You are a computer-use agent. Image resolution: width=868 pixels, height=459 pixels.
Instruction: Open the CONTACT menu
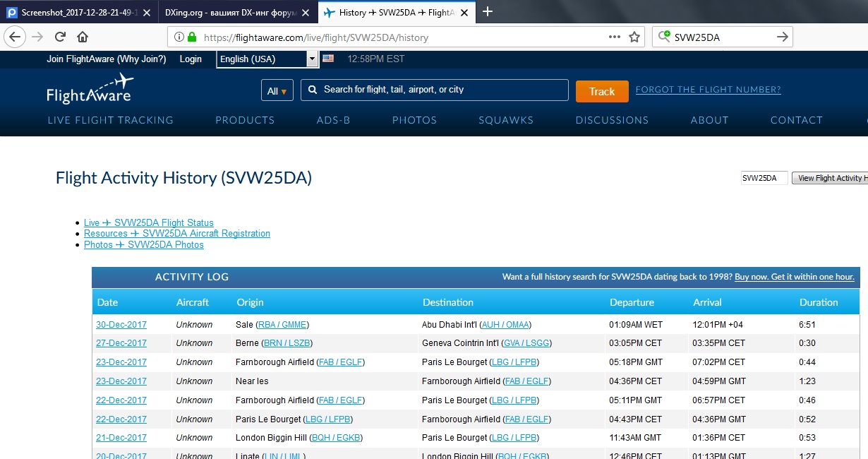click(796, 120)
